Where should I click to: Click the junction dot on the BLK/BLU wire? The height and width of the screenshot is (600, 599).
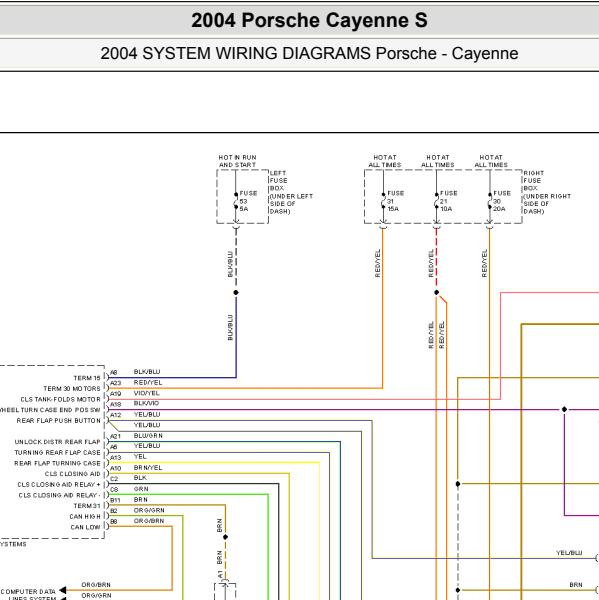[236, 293]
